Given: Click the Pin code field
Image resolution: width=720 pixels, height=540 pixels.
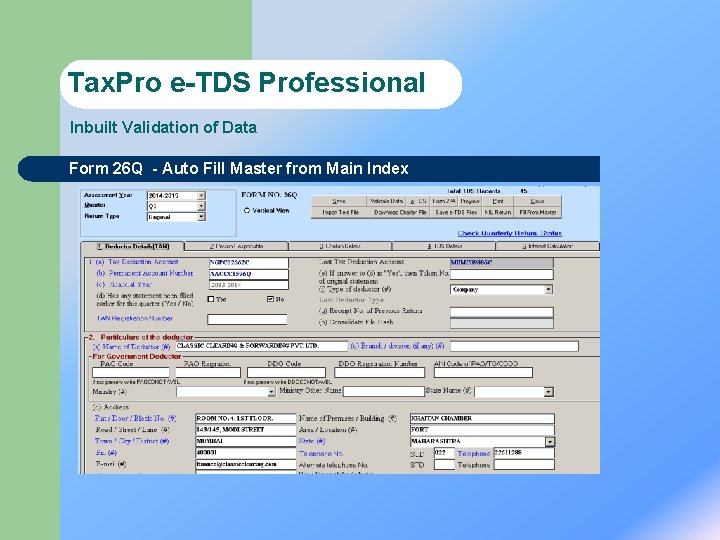Looking at the screenshot, I should pyautogui.click(x=246, y=453).
